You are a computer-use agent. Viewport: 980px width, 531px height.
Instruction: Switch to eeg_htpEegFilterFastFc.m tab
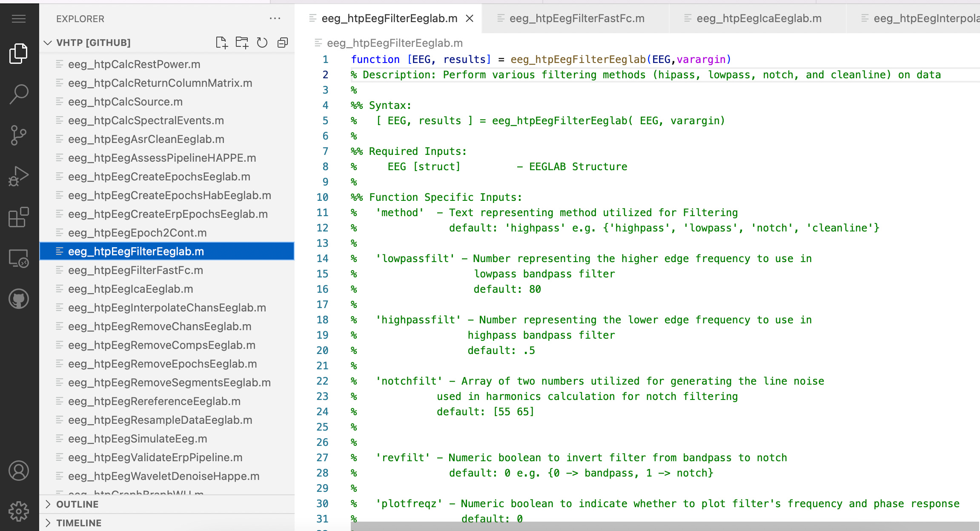pos(576,18)
